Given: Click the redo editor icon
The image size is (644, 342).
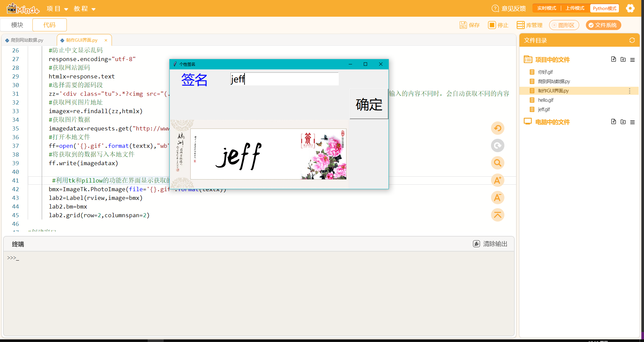Looking at the screenshot, I should [x=497, y=145].
